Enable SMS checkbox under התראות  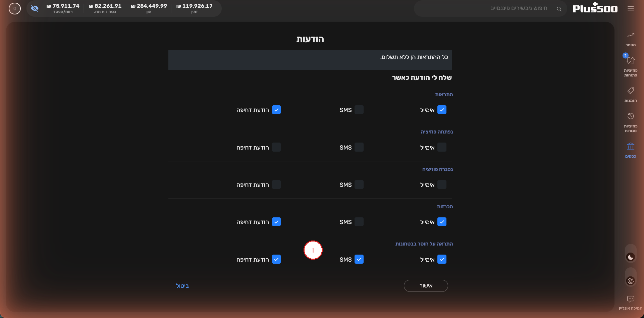[359, 110]
